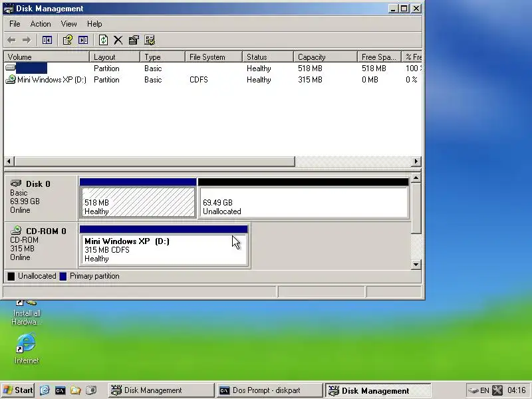
Task: Click the tray drive icon
Action: (x=473, y=390)
